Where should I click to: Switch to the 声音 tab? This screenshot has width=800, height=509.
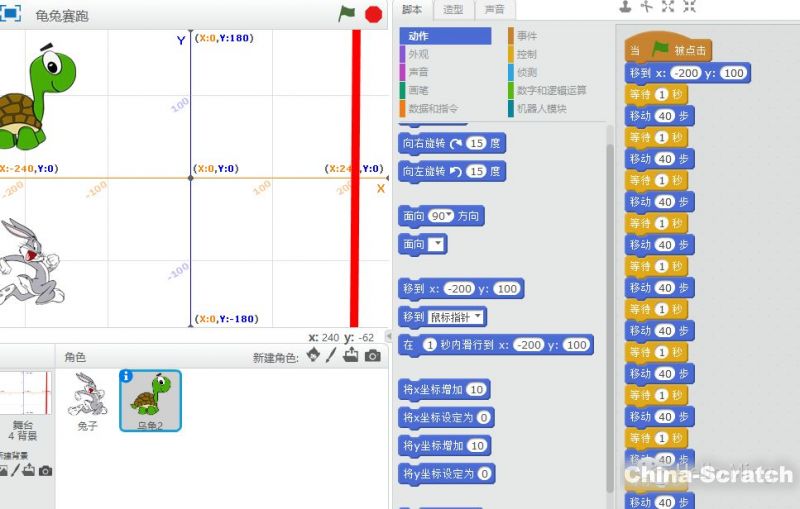(494, 9)
